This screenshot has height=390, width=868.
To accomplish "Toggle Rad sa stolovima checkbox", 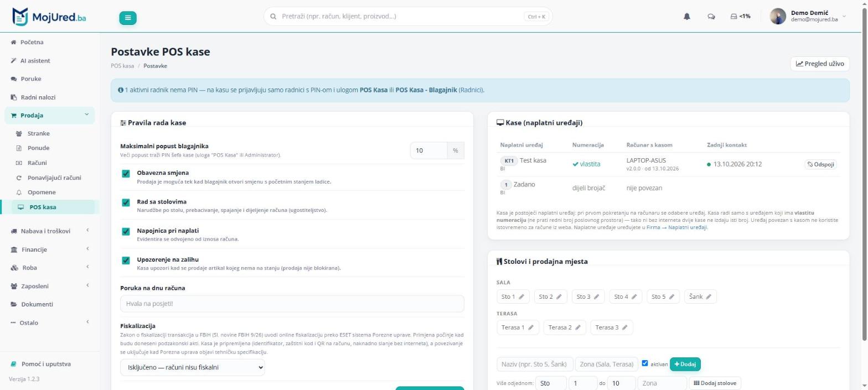I will click(126, 202).
